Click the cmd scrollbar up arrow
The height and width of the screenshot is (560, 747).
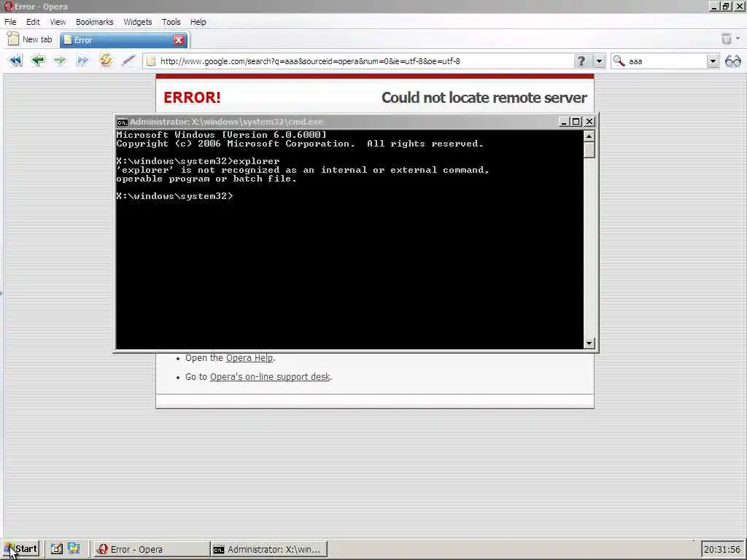589,136
